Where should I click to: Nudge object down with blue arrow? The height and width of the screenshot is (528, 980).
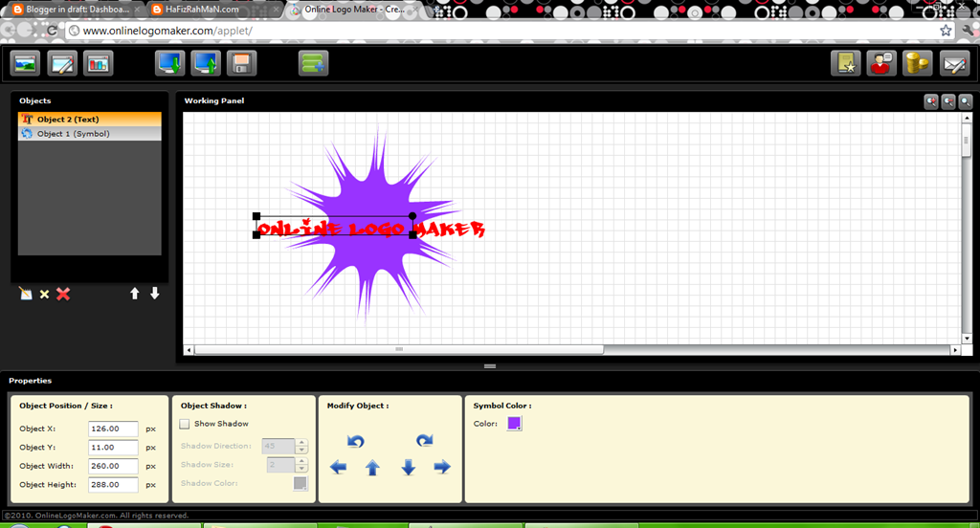click(408, 468)
